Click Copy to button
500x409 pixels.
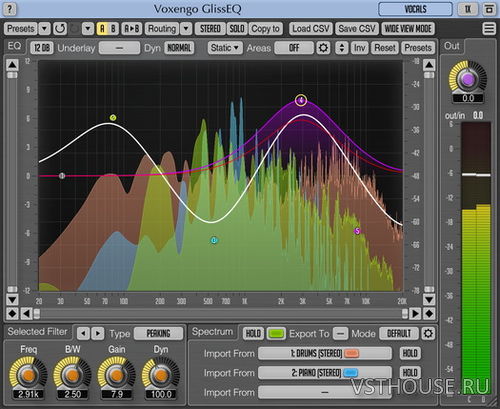point(265,29)
